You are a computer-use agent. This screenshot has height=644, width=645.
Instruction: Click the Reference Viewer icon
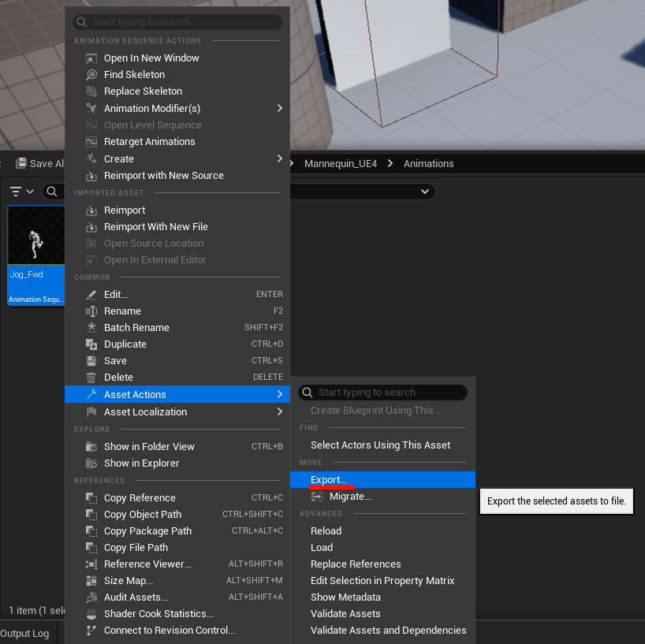pyautogui.click(x=91, y=564)
